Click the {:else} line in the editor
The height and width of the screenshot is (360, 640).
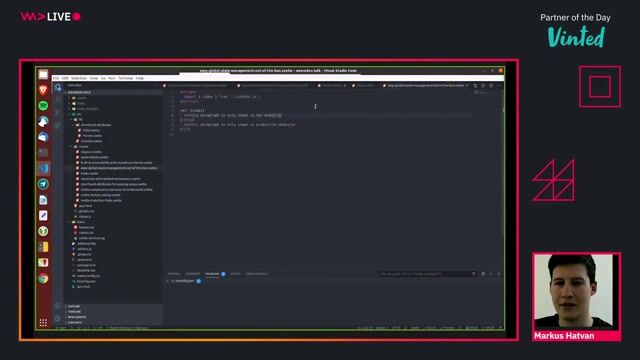coord(187,120)
